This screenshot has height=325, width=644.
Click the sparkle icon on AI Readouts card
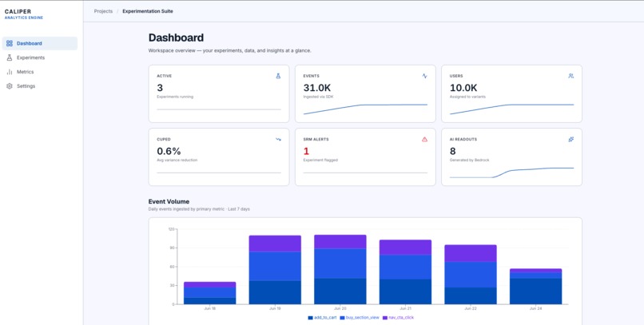click(571, 140)
